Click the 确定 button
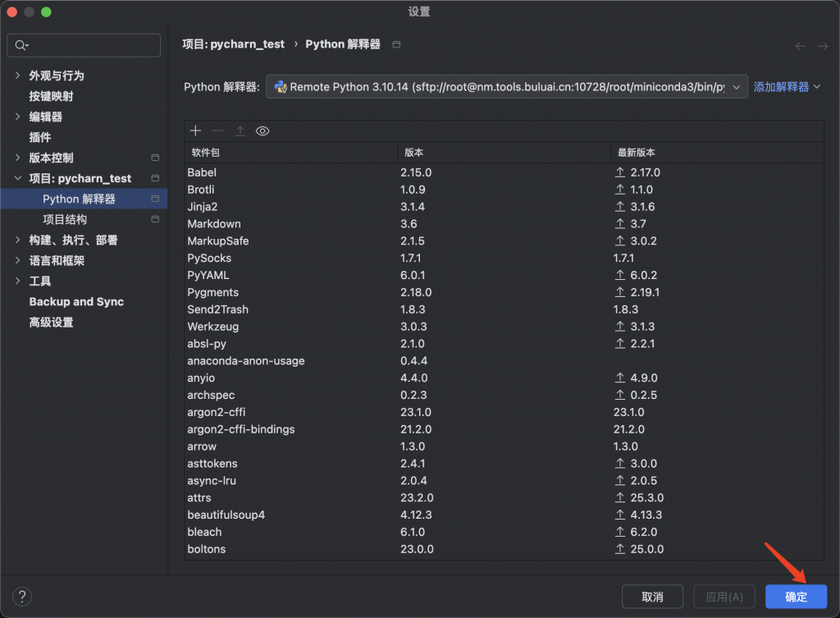Viewport: 840px width, 618px height. (x=796, y=597)
